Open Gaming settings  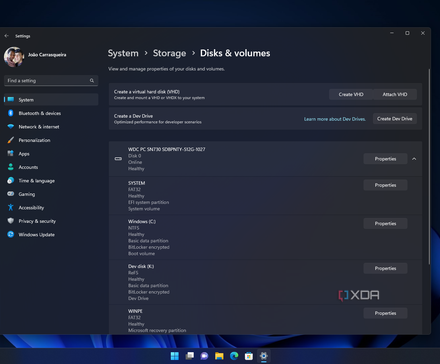point(51,194)
